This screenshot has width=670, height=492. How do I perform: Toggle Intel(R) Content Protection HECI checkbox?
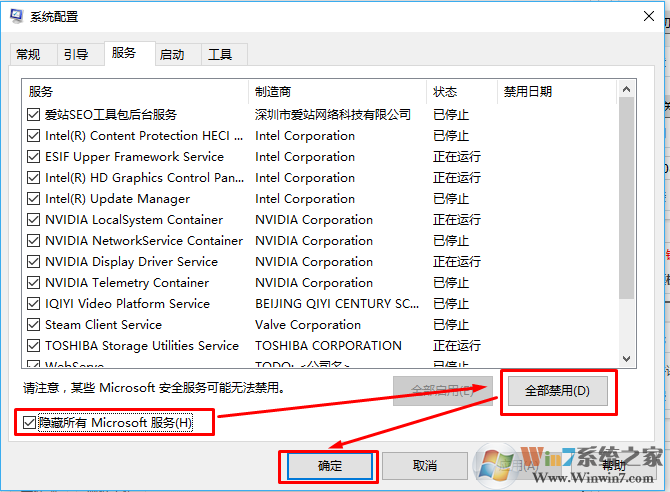click(x=33, y=136)
